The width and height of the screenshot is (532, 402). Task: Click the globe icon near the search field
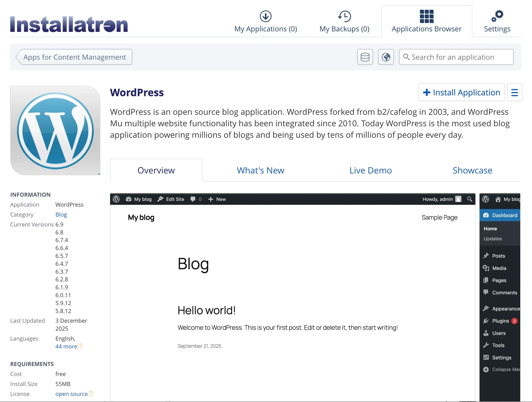tap(386, 57)
